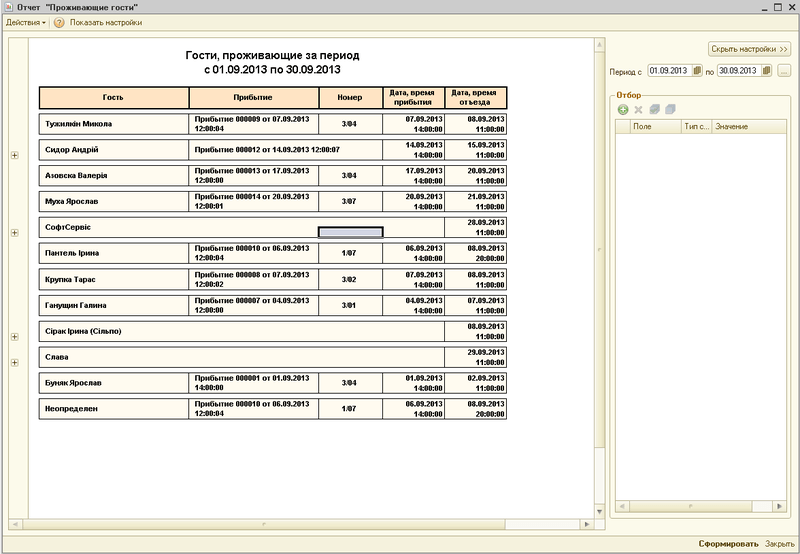Open calendar picker for period start date
Image resolution: width=800 pixels, height=554 pixels.
(x=696, y=72)
